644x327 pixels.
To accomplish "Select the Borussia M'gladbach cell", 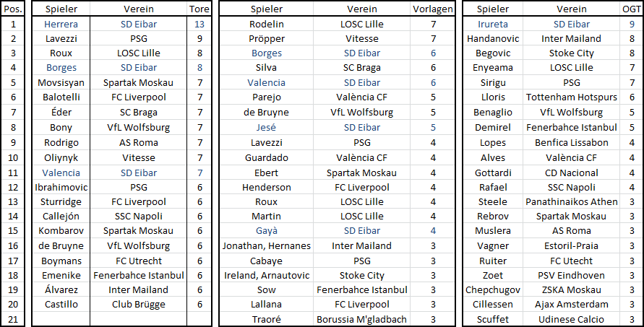I will (361, 319).
